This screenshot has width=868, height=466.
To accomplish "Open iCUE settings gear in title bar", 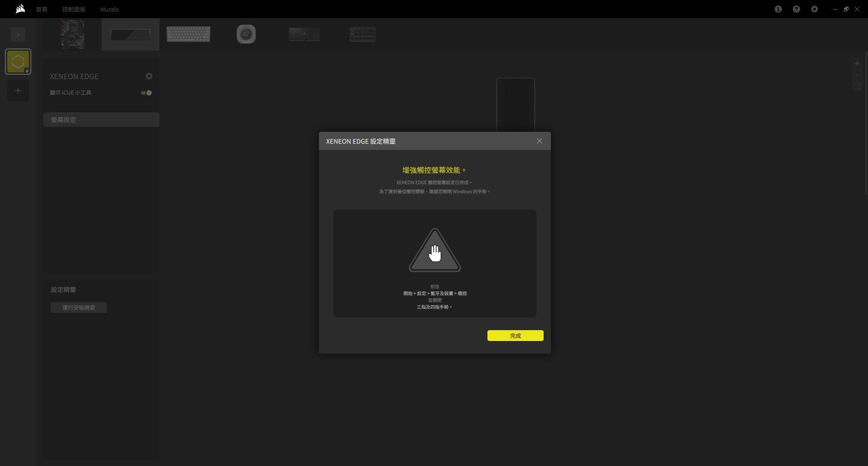I will [x=814, y=9].
